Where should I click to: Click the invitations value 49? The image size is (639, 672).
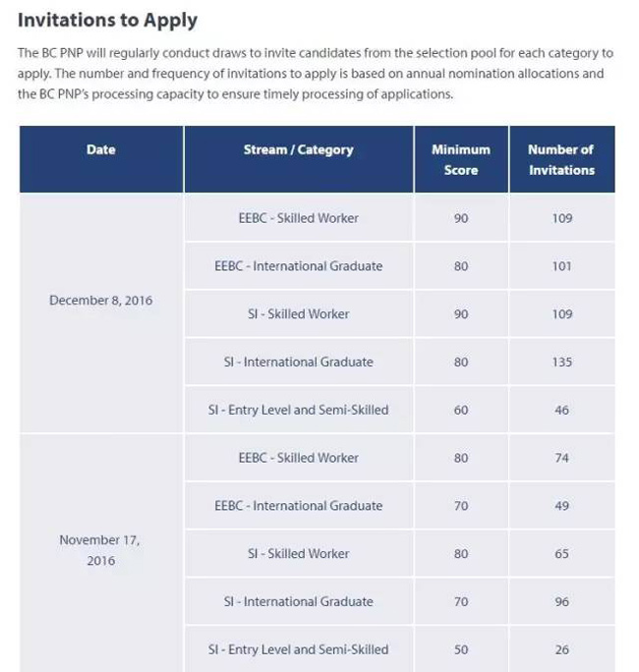[561, 506]
